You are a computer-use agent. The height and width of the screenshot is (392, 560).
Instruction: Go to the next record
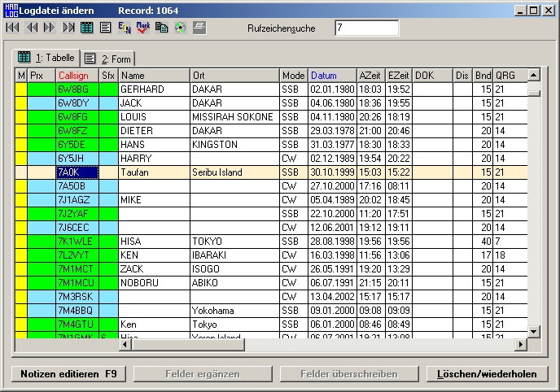point(50,28)
